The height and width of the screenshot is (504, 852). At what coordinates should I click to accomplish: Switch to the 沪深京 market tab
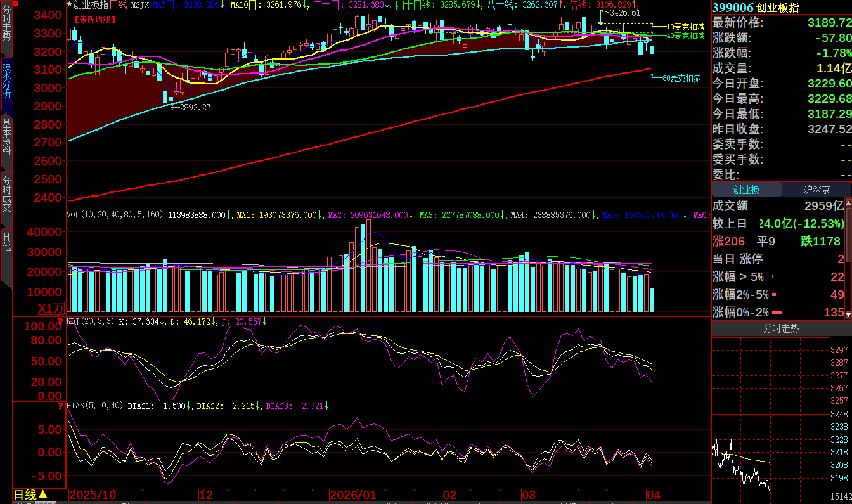point(816,190)
